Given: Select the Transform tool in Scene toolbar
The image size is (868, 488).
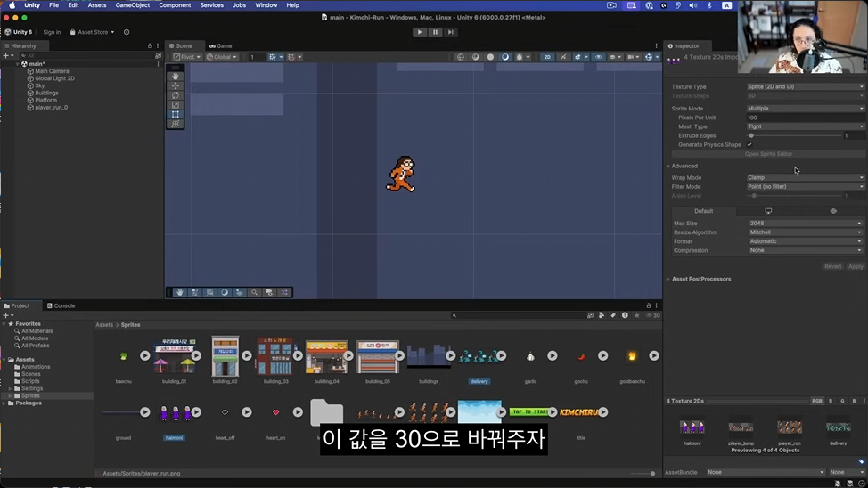Looking at the screenshot, I should click(176, 124).
